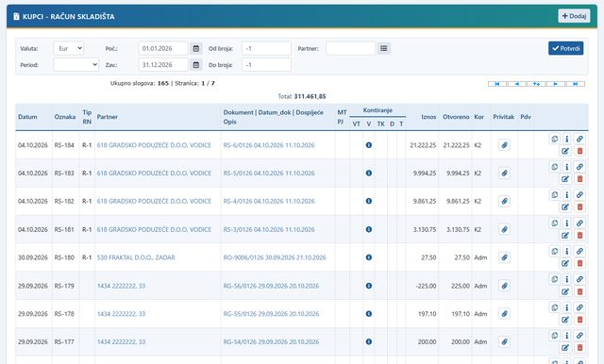
Task: Click the Iznos column header
Action: point(428,117)
